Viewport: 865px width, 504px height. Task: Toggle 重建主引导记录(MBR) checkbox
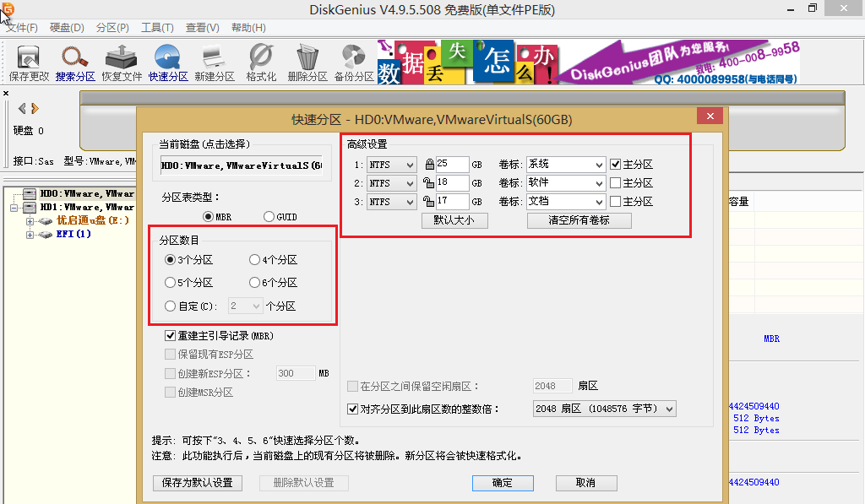point(170,335)
